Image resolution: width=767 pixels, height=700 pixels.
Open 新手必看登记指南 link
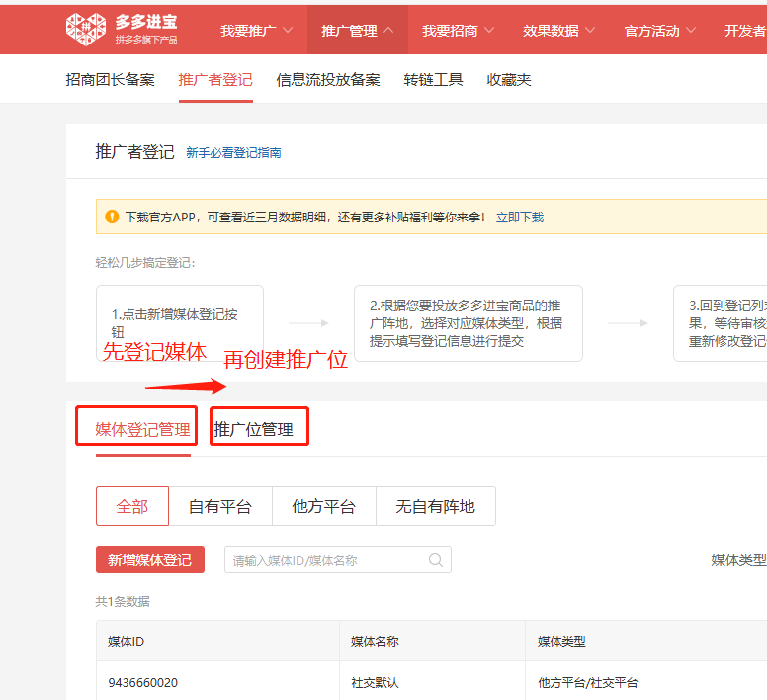pos(233,153)
